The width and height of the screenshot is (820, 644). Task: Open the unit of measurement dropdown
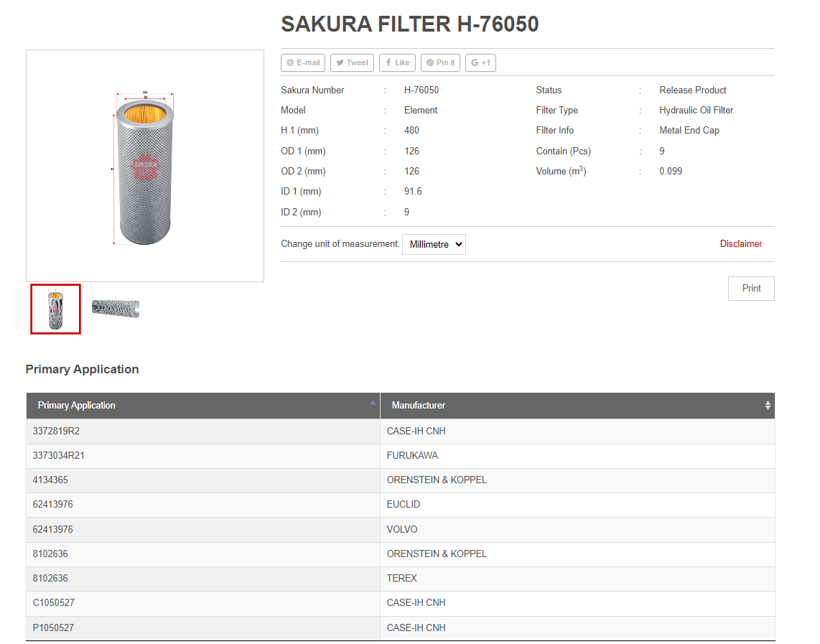[x=434, y=244]
